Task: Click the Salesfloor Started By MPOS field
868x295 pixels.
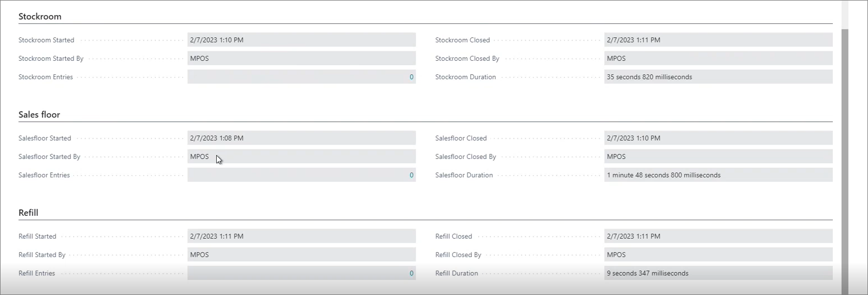Action: coord(302,157)
